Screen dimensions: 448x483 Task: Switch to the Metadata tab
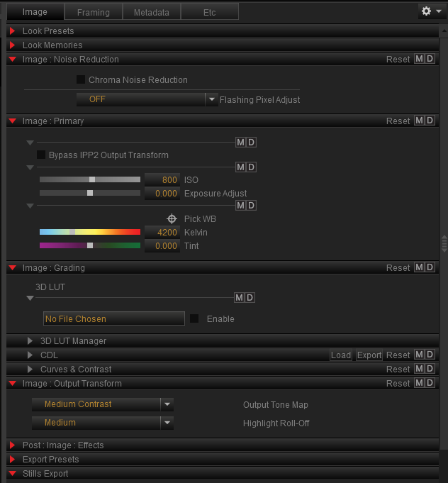151,12
